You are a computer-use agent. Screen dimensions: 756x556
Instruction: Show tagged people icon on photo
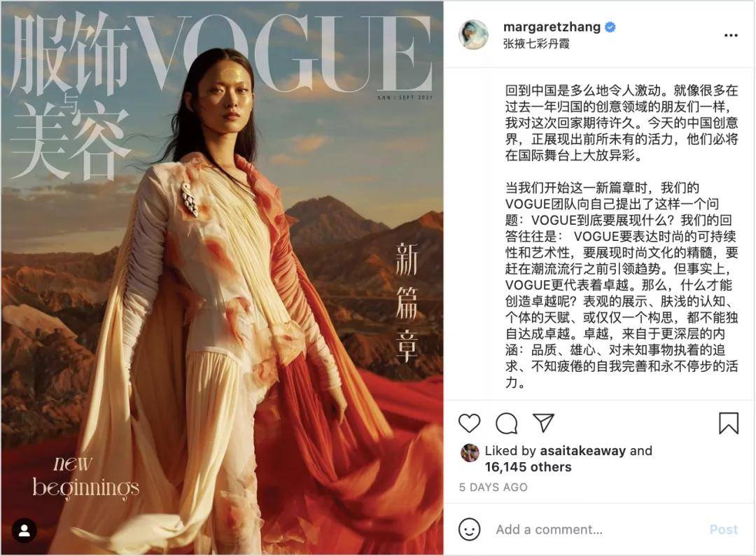click(x=24, y=531)
